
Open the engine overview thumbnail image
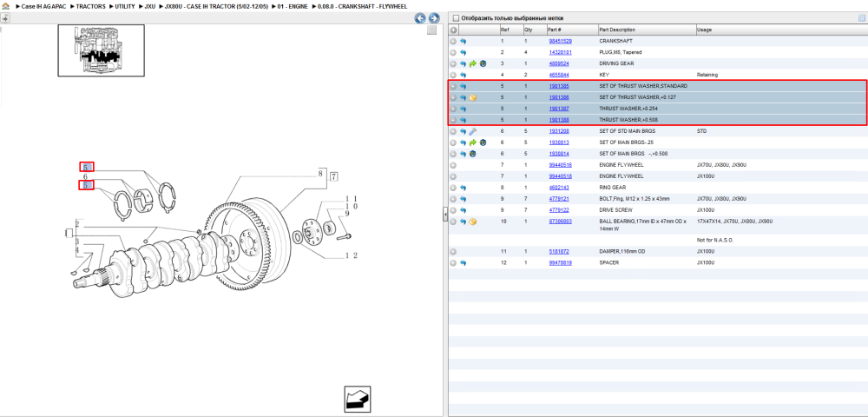click(x=102, y=50)
